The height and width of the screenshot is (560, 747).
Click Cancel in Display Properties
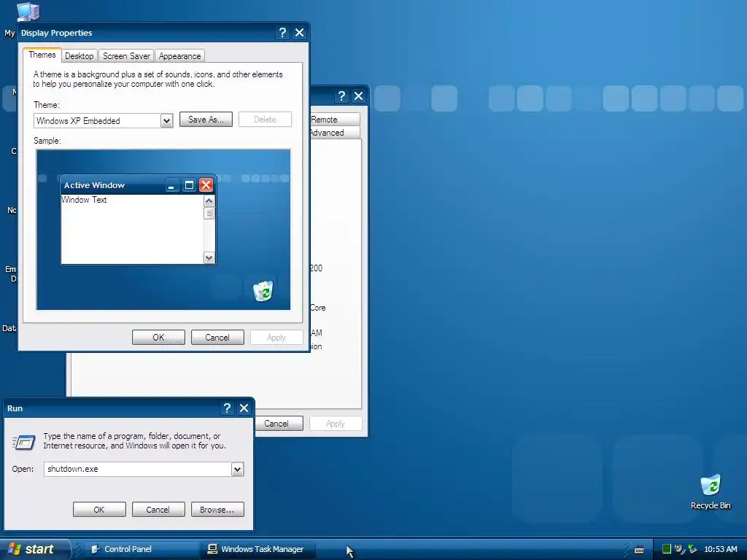(217, 337)
